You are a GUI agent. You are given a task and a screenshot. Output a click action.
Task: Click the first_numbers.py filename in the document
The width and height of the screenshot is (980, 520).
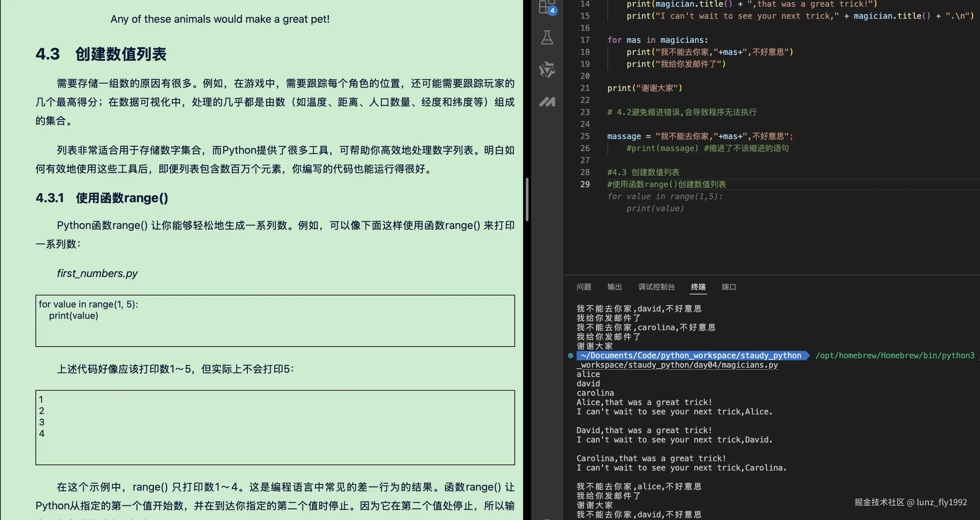point(97,273)
